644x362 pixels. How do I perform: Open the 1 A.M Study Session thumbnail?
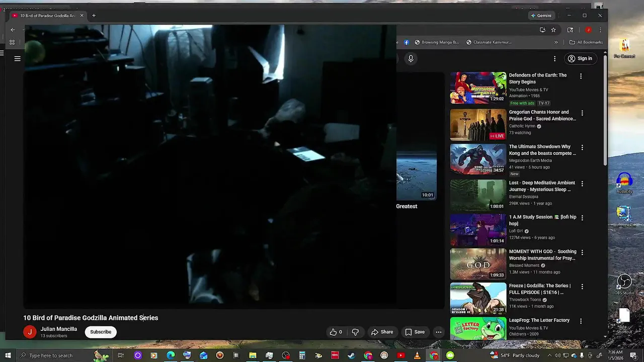[x=478, y=230]
